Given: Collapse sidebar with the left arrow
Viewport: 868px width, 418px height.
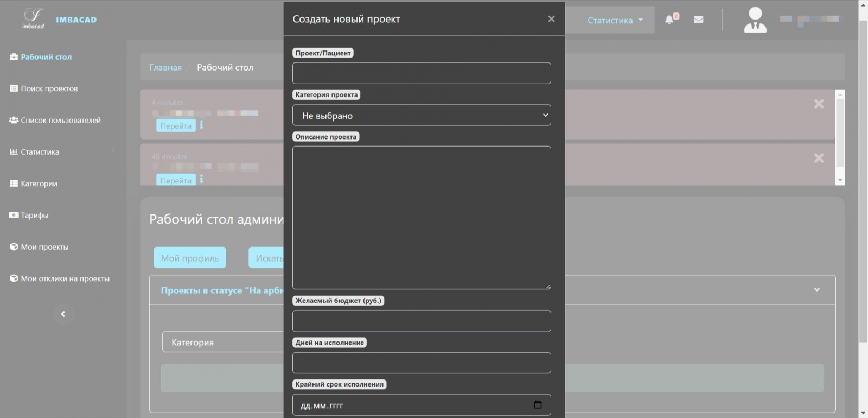Looking at the screenshot, I should 63,314.
